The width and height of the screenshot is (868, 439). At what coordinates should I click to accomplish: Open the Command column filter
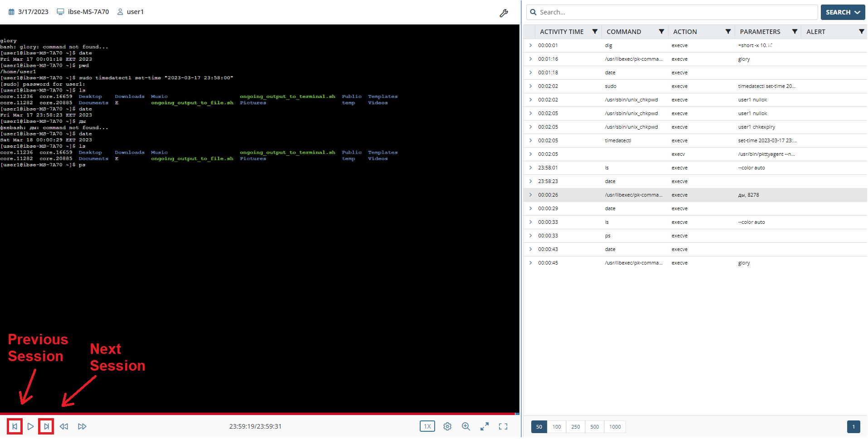tap(661, 32)
